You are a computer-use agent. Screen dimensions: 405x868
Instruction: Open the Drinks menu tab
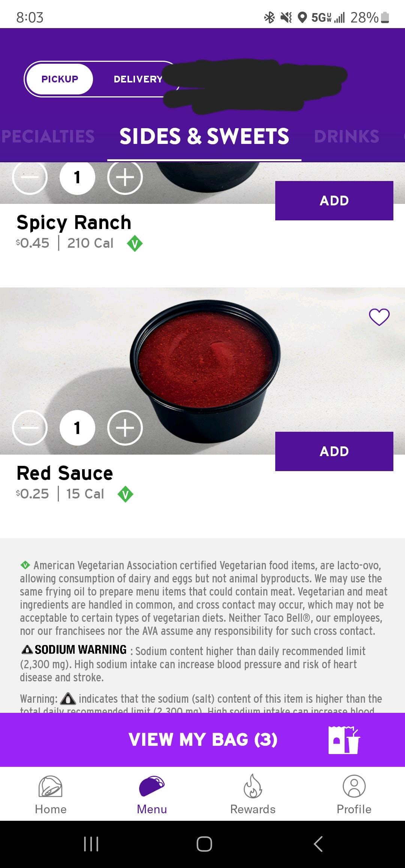point(346,136)
